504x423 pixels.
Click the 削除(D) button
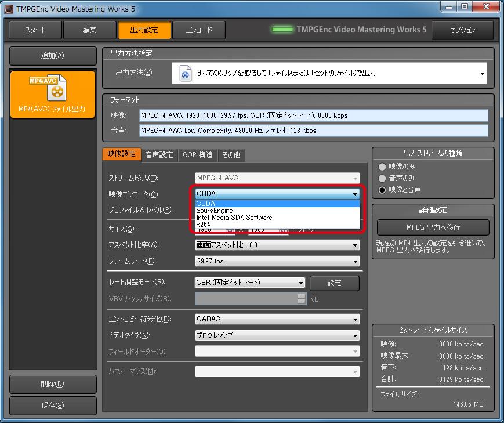53,384
